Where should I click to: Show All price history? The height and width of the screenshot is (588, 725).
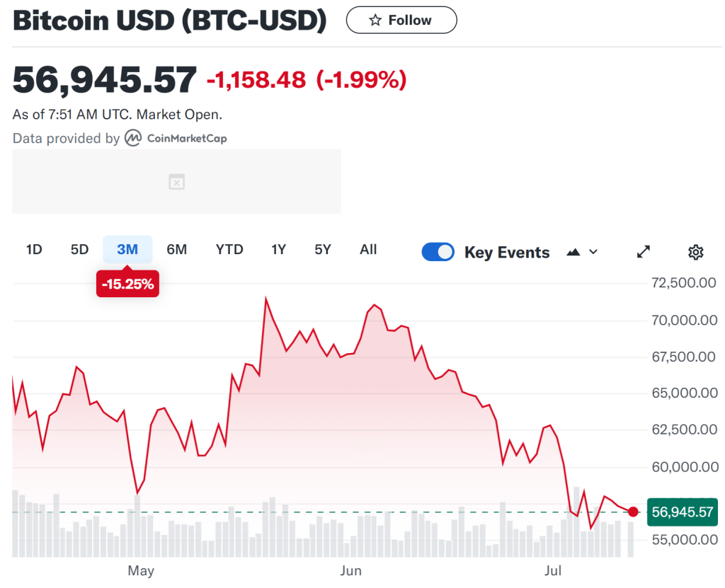pos(368,249)
